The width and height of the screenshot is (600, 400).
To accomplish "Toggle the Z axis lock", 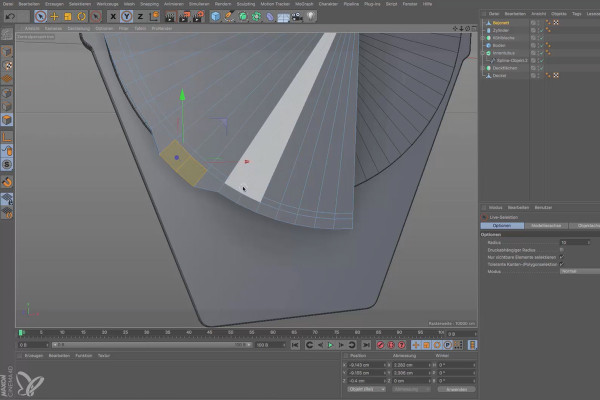I will coord(140,16).
